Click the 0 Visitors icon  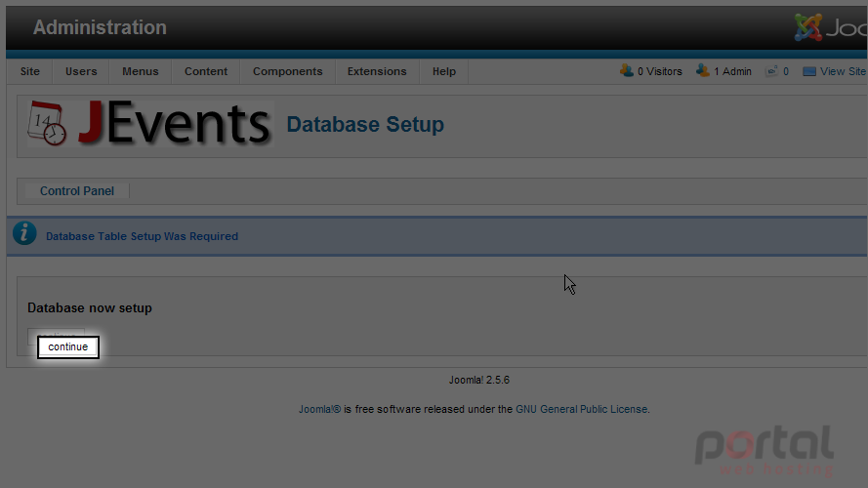(627, 71)
